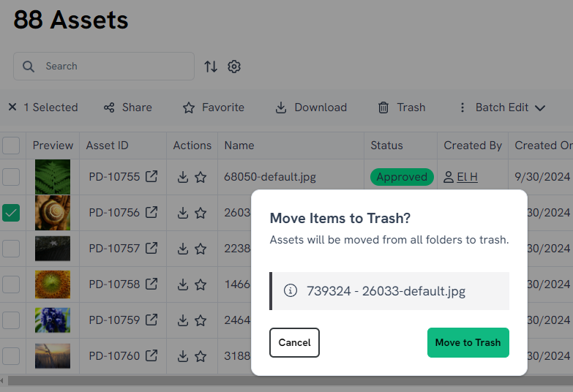Confirm with Move to Trash button
This screenshot has width=573, height=392.
[468, 342]
